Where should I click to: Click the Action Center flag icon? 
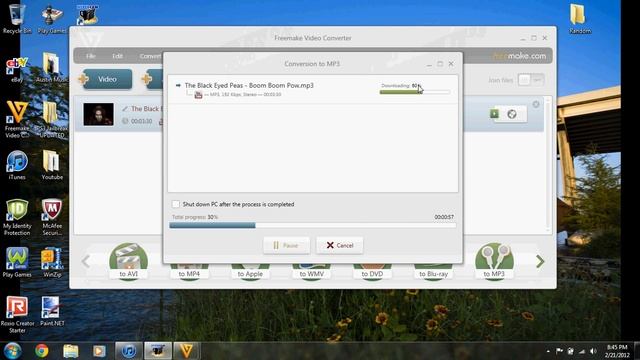[x=559, y=351]
